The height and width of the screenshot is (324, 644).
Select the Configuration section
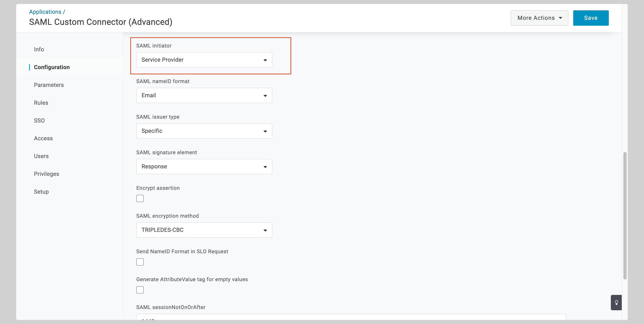pyautogui.click(x=52, y=67)
